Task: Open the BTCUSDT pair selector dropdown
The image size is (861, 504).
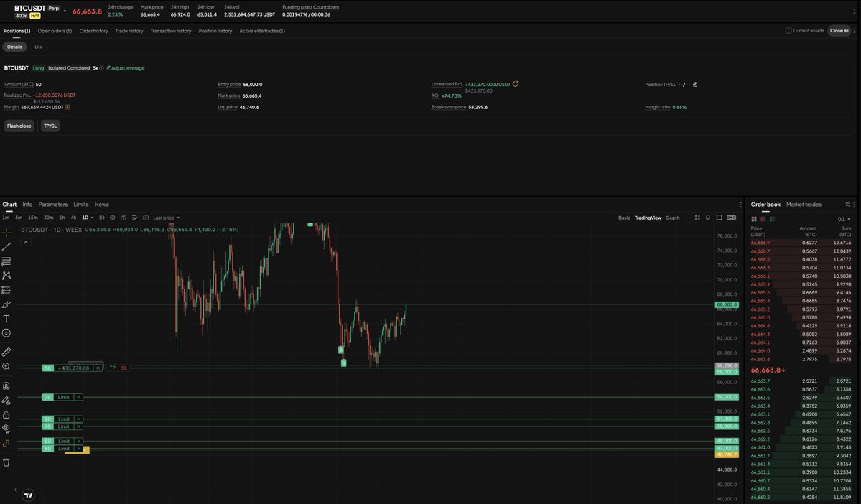Action: [65, 11]
